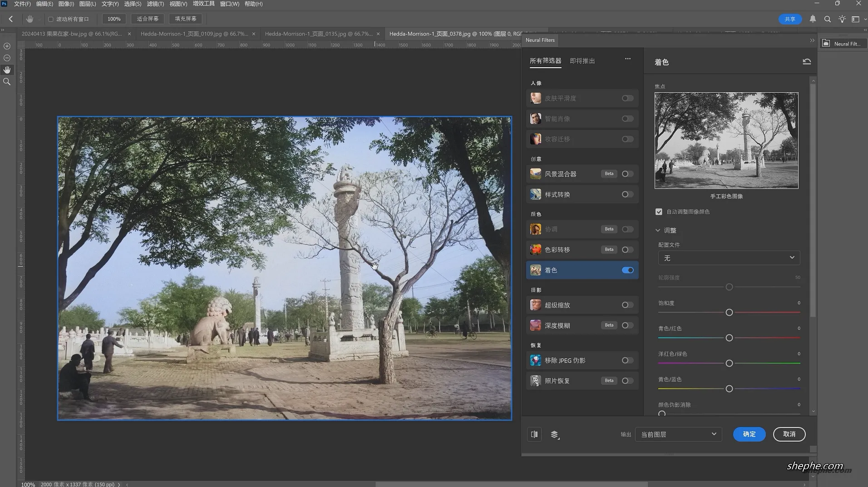This screenshot has height=487, width=868.
Task: Click the 风景混合器 (Landscape Mixer) filter icon
Action: pyautogui.click(x=536, y=174)
